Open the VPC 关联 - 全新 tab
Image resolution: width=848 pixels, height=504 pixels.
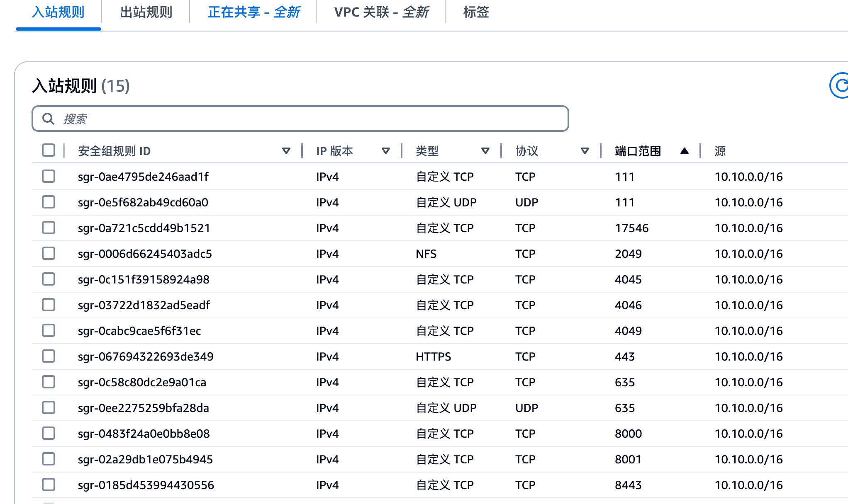[x=381, y=12]
